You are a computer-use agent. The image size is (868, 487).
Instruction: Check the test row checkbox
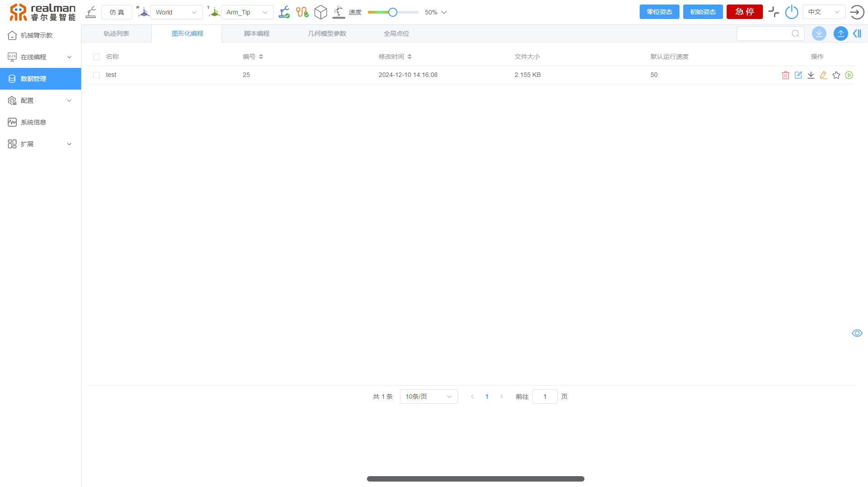[x=96, y=75]
